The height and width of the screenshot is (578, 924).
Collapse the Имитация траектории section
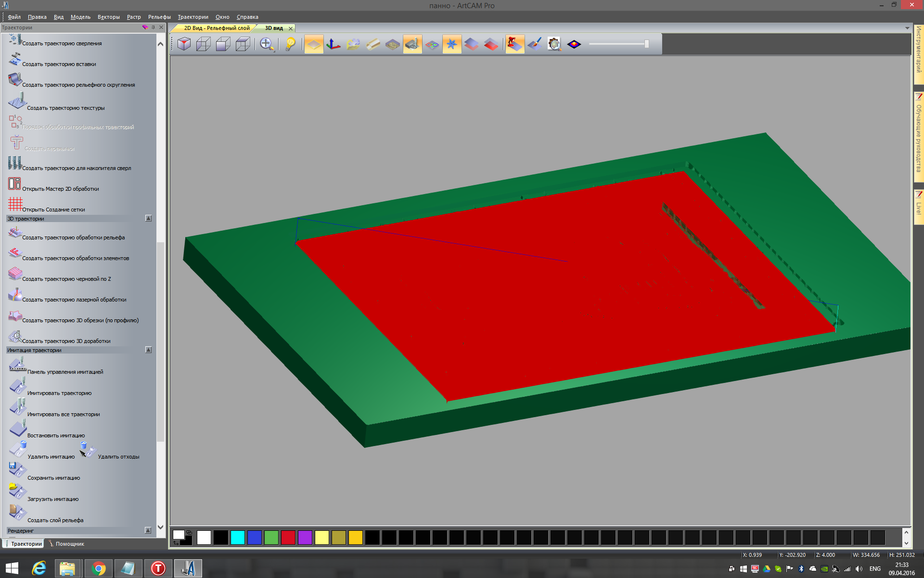click(148, 350)
